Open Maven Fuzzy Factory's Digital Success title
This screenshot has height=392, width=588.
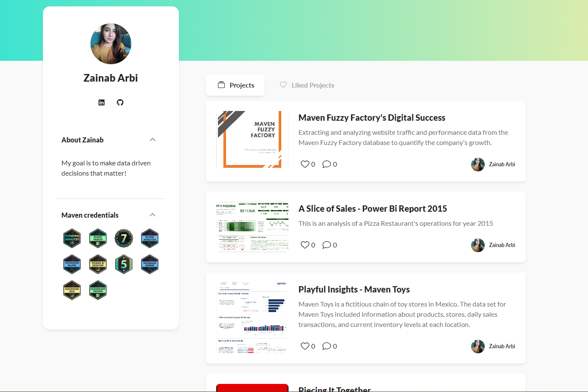[372, 118]
